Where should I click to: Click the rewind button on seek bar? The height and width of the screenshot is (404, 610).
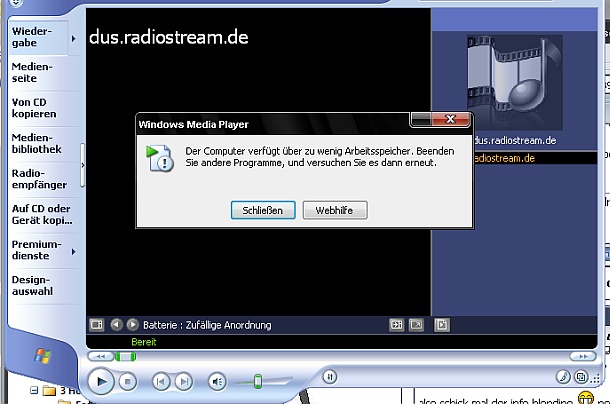[101, 357]
